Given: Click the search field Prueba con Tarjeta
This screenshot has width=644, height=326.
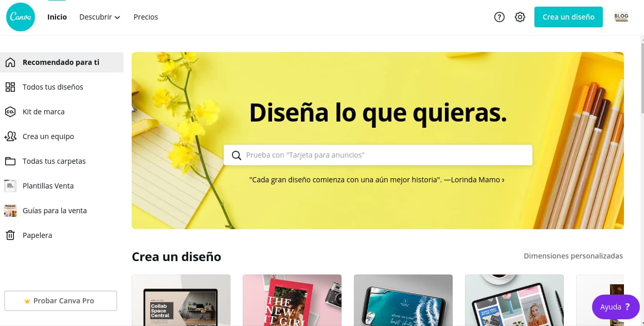Looking at the screenshot, I should [x=378, y=155].
